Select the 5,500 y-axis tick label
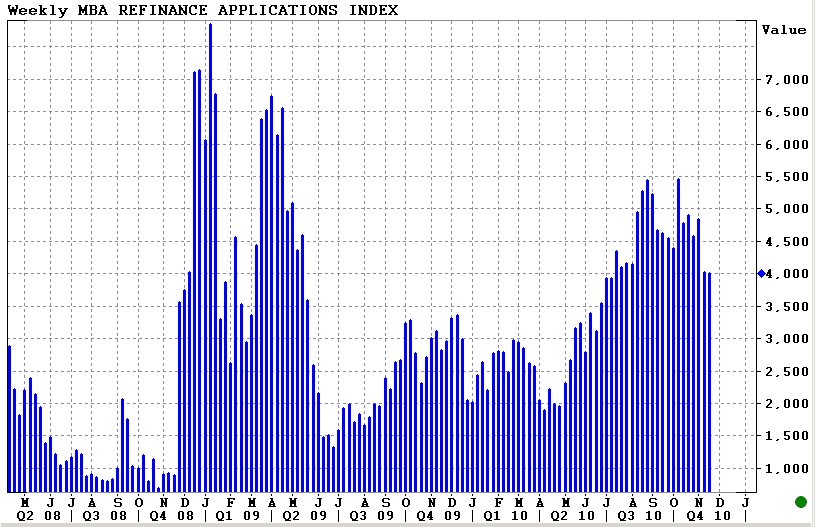 point(787,176)
